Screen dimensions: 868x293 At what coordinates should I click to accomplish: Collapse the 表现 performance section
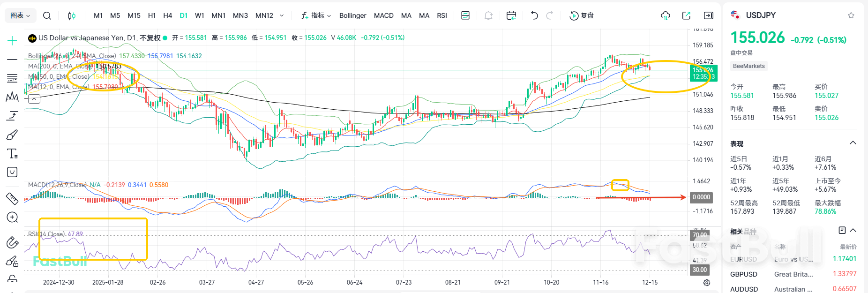[853, 143]
